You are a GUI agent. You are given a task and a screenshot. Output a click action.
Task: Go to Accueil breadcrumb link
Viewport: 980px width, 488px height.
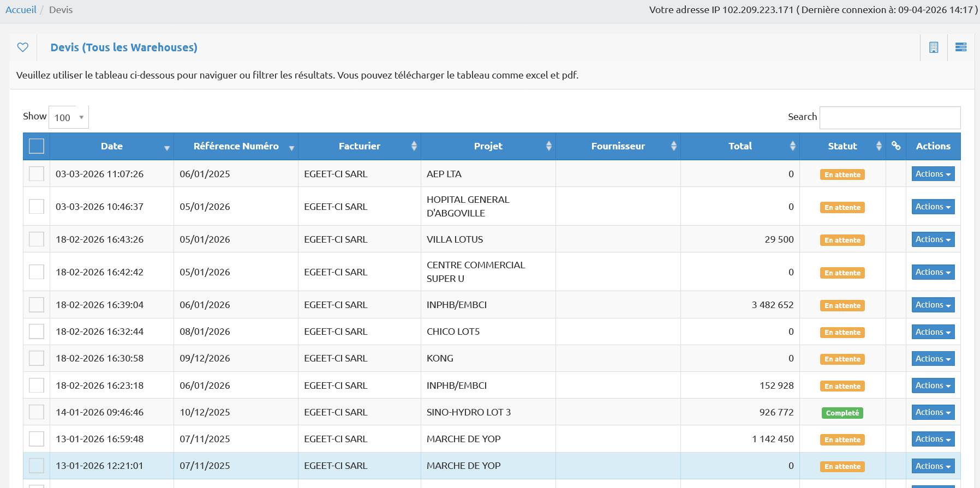(21, 10)
